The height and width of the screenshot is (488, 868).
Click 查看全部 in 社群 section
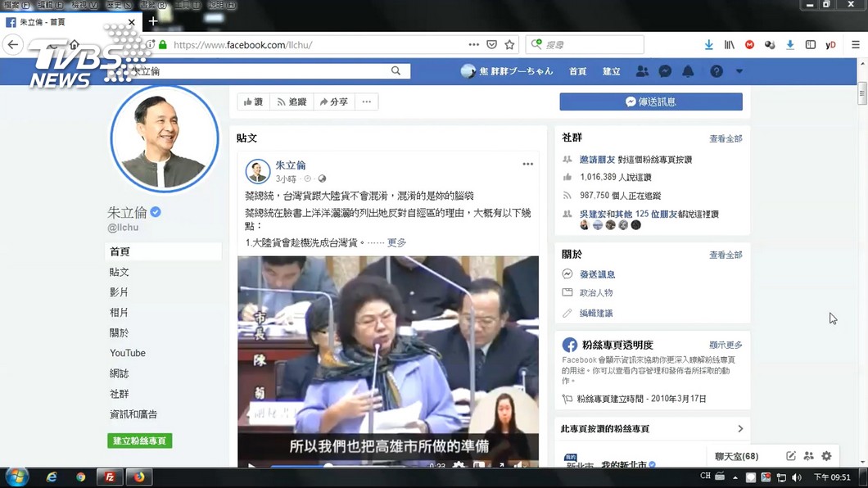(726, 139)
